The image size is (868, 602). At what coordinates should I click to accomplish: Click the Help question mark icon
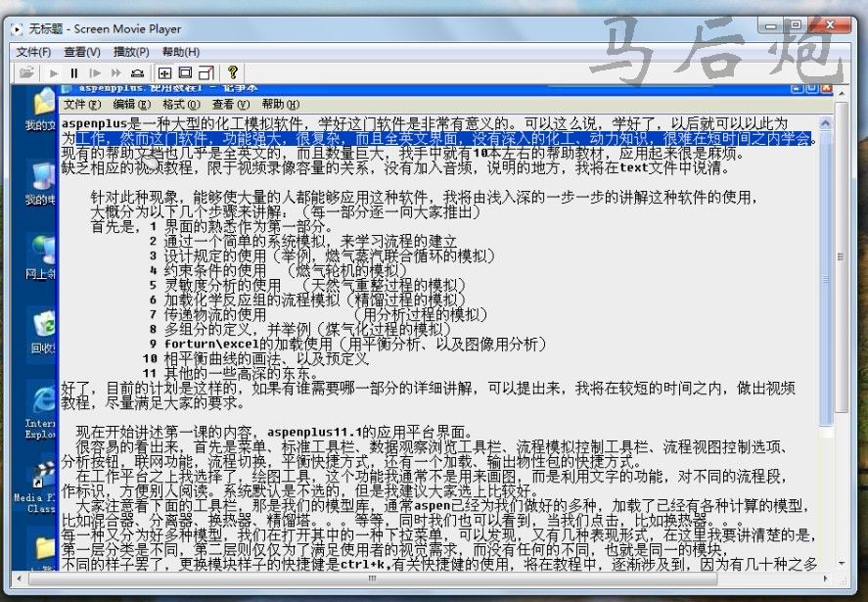232,72
